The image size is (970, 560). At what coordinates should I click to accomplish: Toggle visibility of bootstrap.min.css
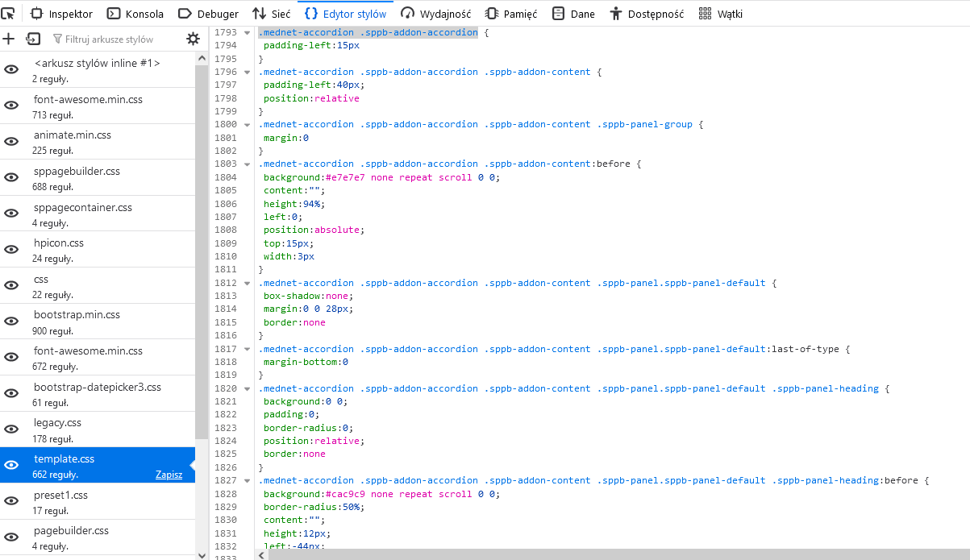(x=10, y=320)
